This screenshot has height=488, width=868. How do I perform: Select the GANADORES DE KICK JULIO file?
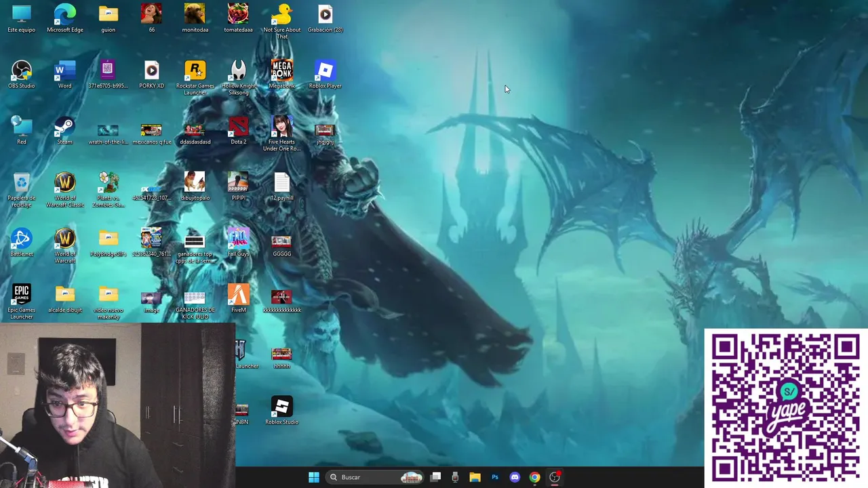[195, 305]
